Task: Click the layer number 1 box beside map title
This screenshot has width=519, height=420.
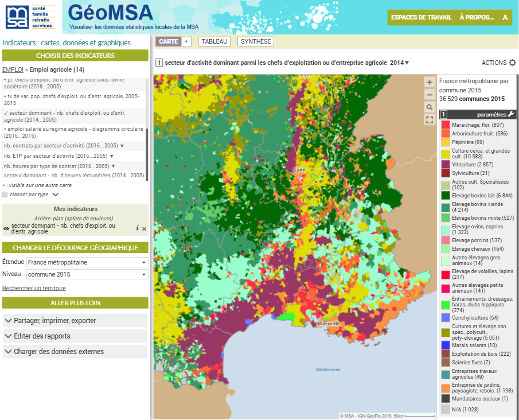Action: point(159,63)
